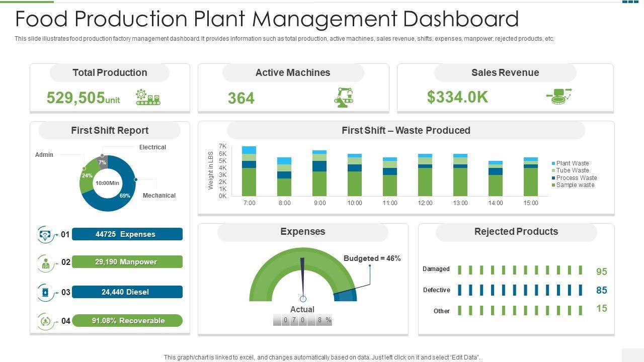Select the recoverable recycle icon beside 04
The image size is (644, 362).
click(46, 321)
